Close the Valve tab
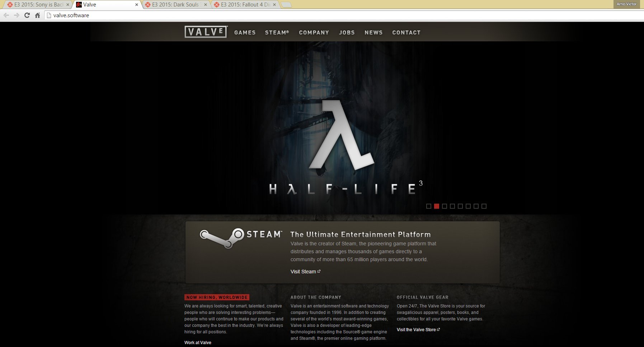The height and width of the screenshot is (347, 644). click(x=137, y=5)
